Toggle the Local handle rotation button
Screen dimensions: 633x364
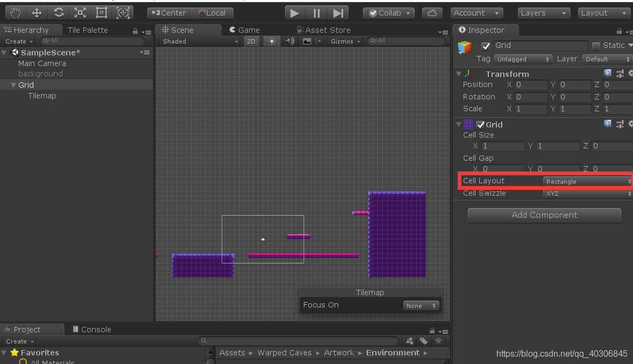pos(212,13)
